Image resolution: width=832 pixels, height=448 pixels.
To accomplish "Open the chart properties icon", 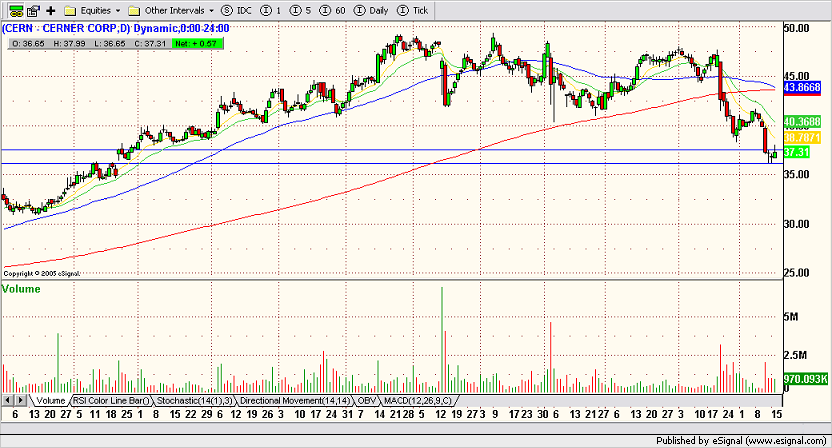I will 33,10.
